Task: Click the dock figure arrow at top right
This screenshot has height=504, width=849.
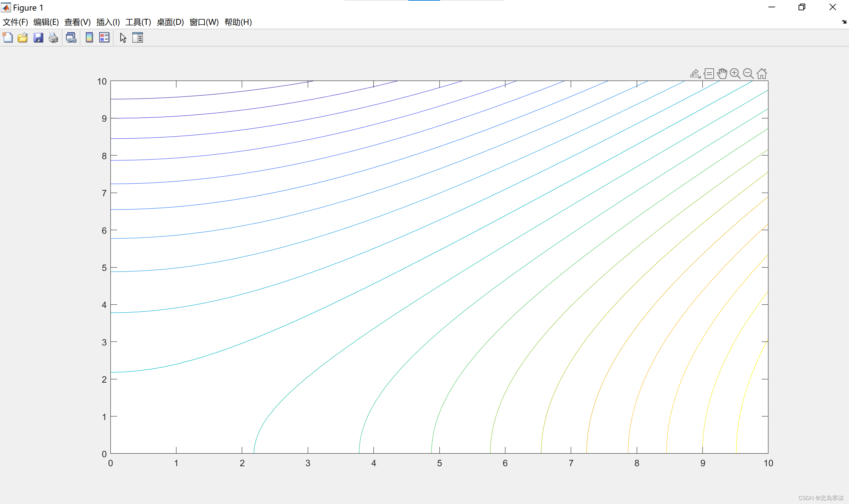Action: (x=844, y=22)
